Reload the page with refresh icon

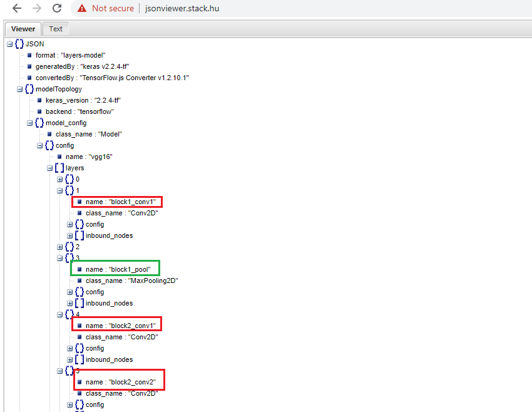57,8
